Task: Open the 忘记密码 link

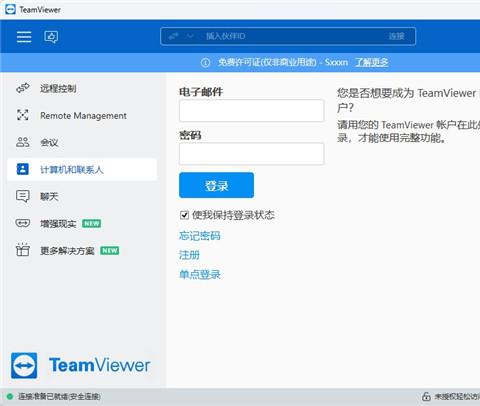Action: pos(199,236)
